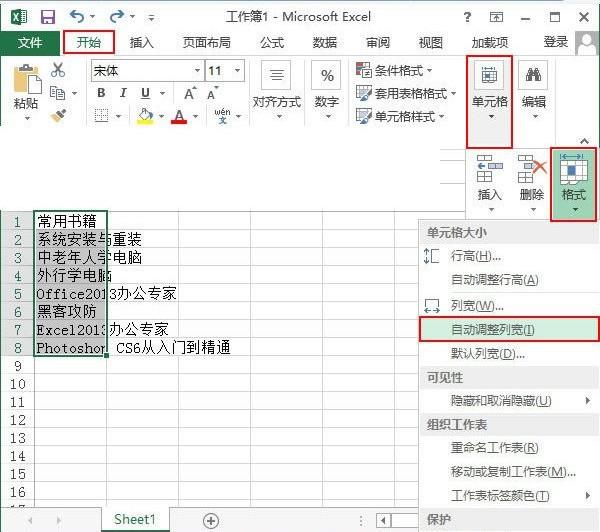Screen dimensions: 600x532
Task: Open the font size dropdown showing 11
Action: [225, 70]
